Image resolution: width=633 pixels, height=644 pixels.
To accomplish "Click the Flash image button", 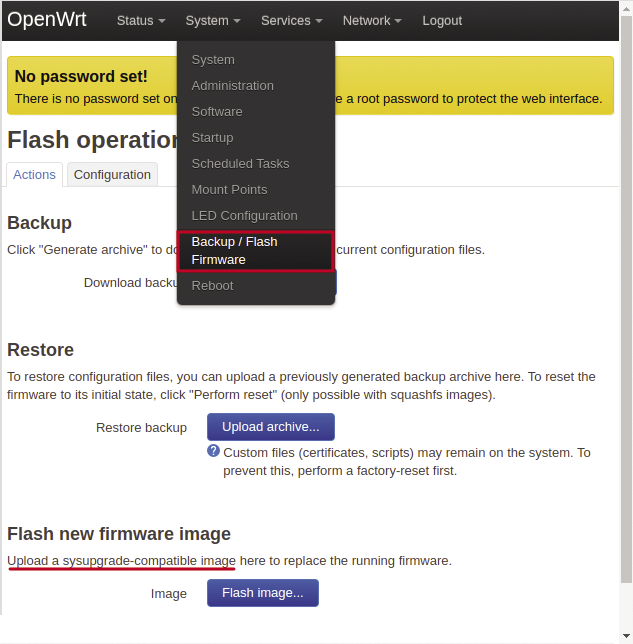I will click(262, 593).
